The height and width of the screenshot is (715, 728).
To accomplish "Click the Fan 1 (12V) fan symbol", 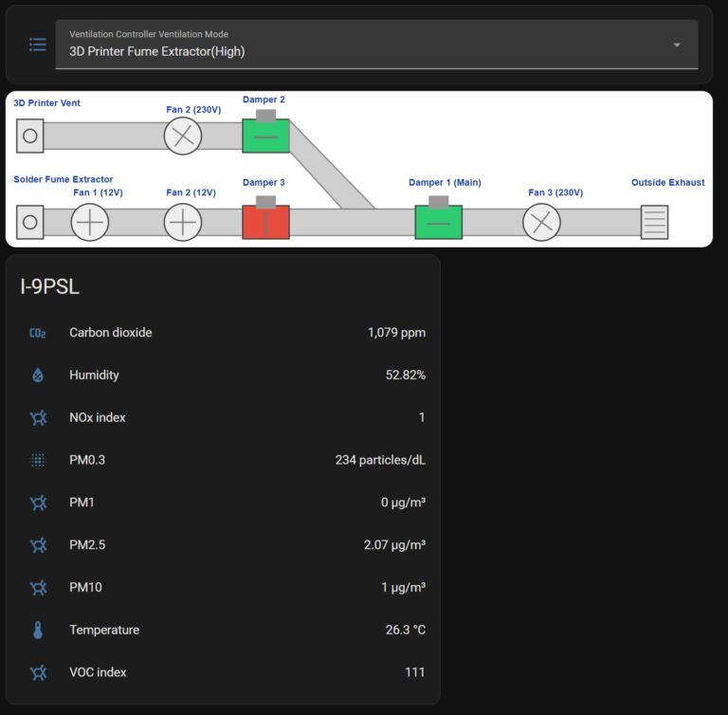I will [90, 222].
